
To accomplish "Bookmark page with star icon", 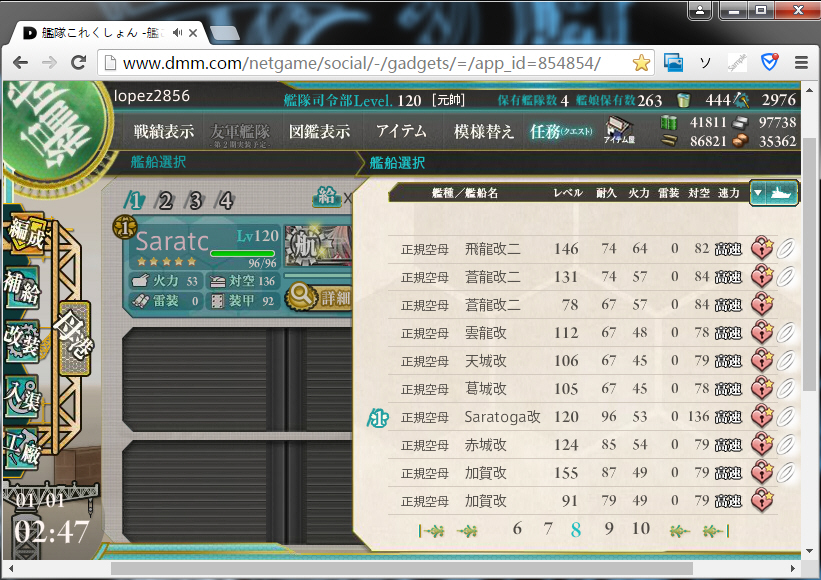I will pyautogui.click(x=641, y=63).
